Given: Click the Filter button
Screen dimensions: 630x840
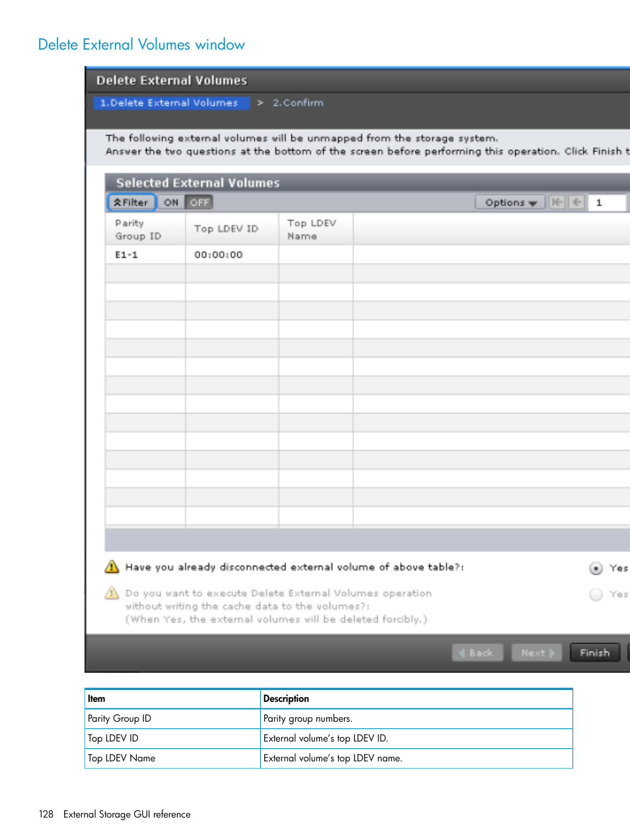Looking at the screenshot, I should coord(131,202).
